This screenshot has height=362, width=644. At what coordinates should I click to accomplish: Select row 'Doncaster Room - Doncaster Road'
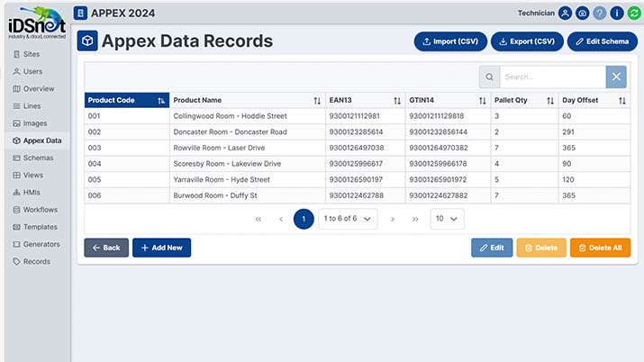click(357, 132)
